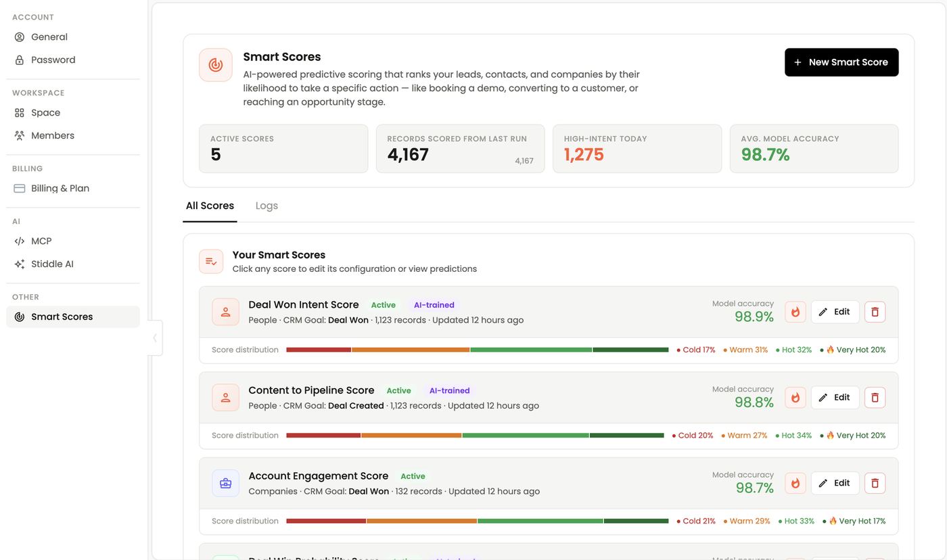Click the Cold 20% legend label

click(x=693, y=436)
